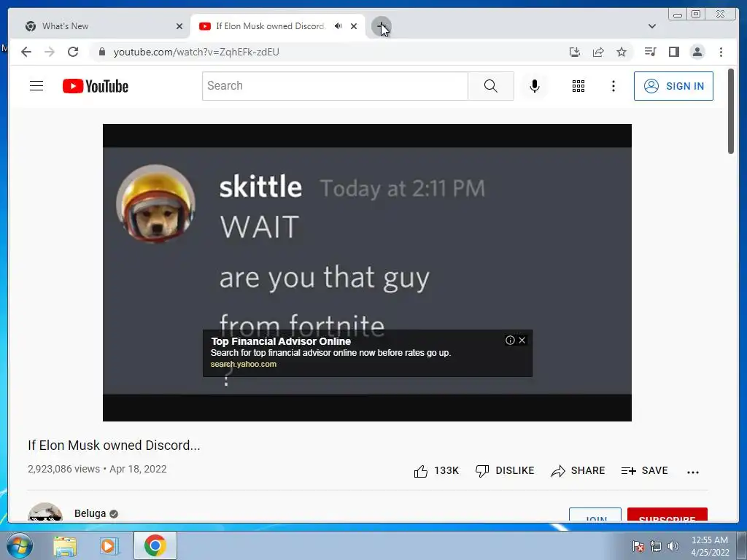This screenshot has height=560, width=747.
Task: Select the If Elon Musk owned Discord tab
Action: (270, 26)
